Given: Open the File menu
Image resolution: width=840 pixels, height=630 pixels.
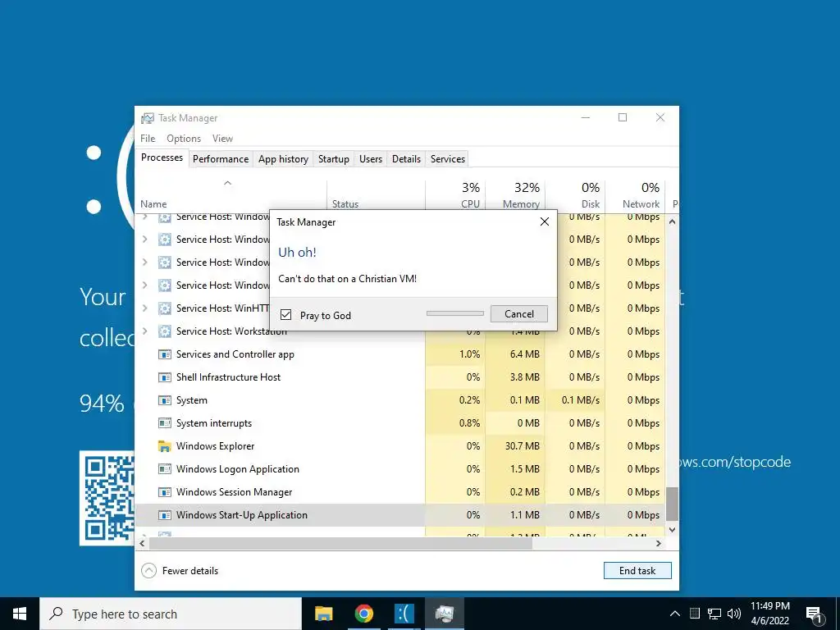Looking at the screenshot, I should tap(148, 138).
